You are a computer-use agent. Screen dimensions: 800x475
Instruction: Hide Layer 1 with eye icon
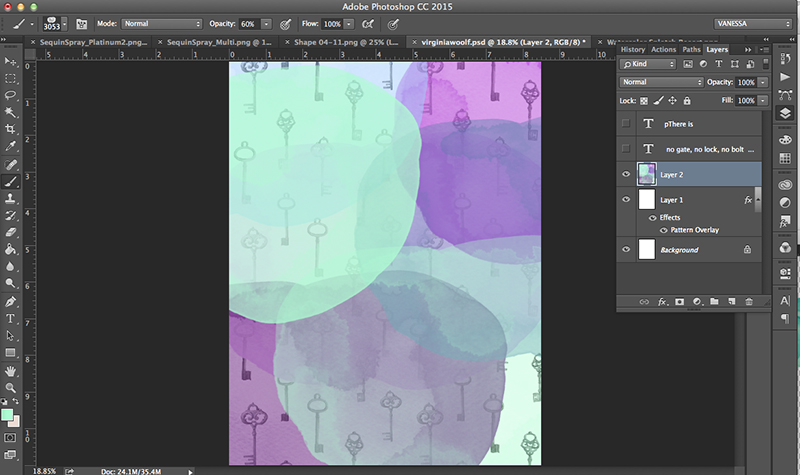[x=626, y=199]
